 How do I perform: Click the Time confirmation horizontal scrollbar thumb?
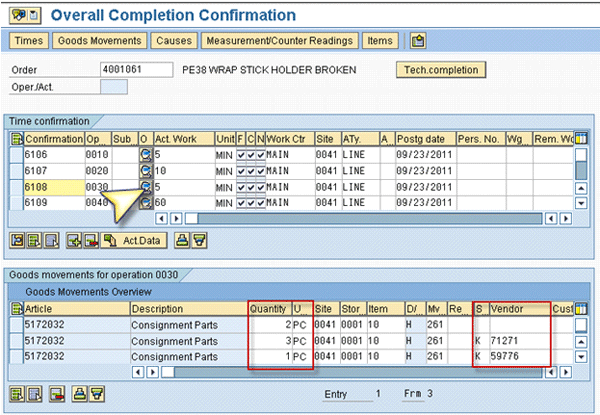(192, 218)
